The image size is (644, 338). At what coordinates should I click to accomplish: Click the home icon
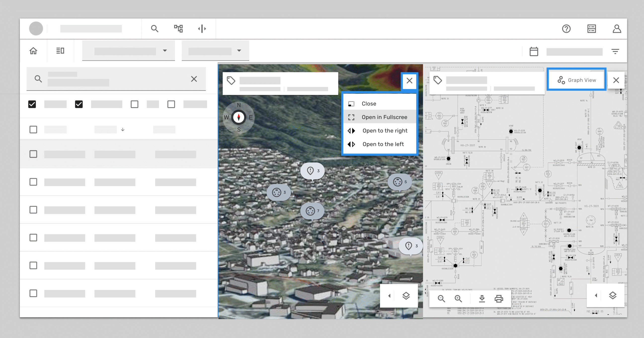coord(33,51)
